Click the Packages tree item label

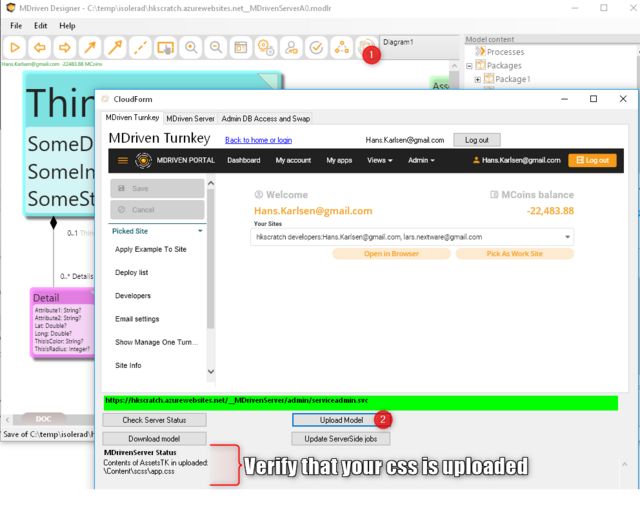[504, 65]
